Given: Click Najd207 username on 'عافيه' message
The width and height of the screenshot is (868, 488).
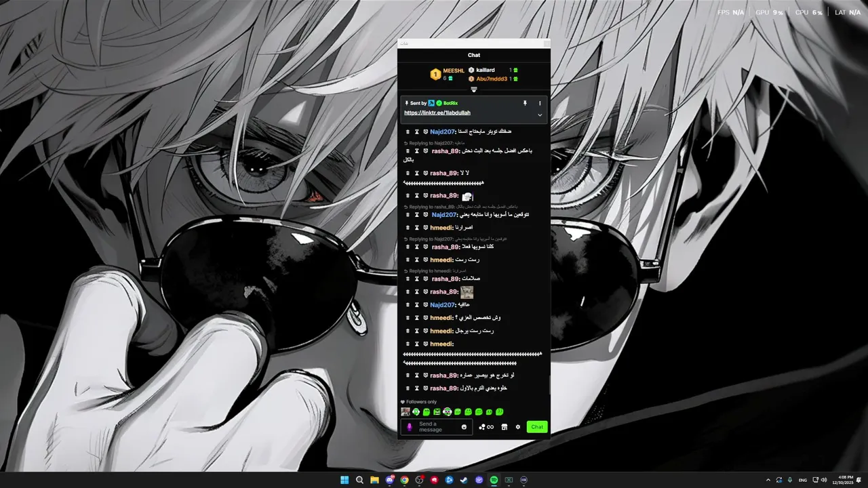Looking at the screenshot, I should (443, 305).
